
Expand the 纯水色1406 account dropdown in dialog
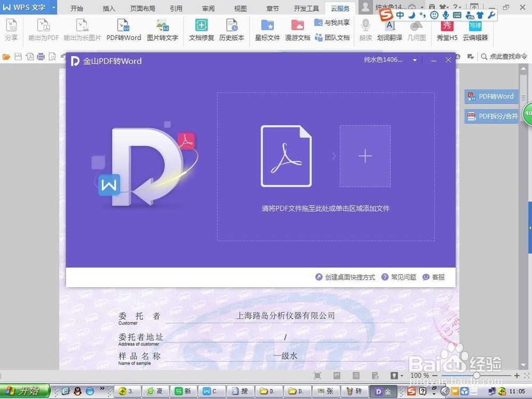[414, 60]
